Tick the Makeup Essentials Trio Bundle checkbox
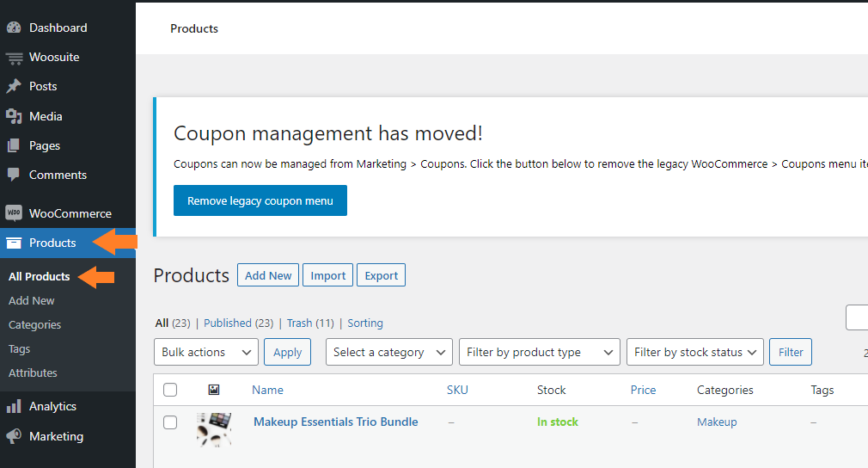 (170, 422)
